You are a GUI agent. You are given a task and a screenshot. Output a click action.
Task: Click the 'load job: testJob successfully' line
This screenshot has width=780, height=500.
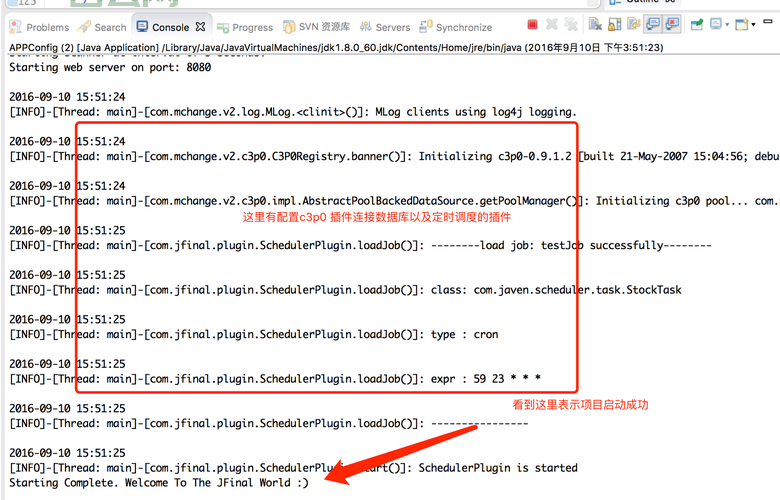click(x=361, y=245)
